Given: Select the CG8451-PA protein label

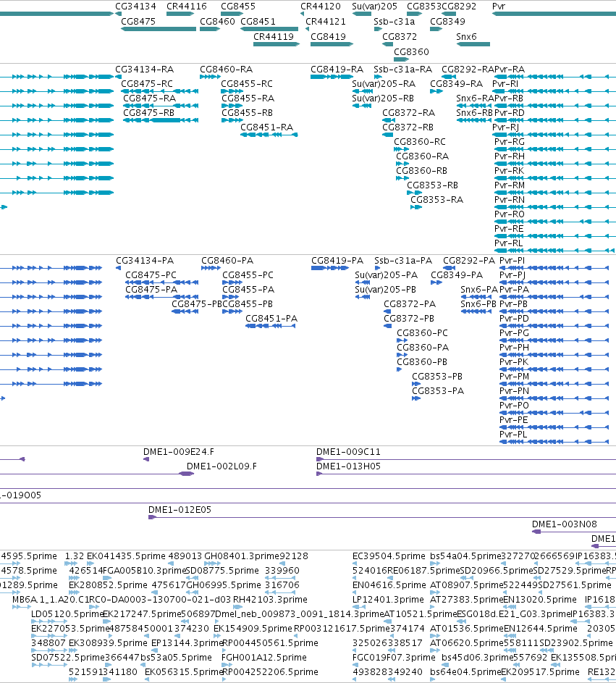Looking at the screenshot, I should [x=271, y=319].
